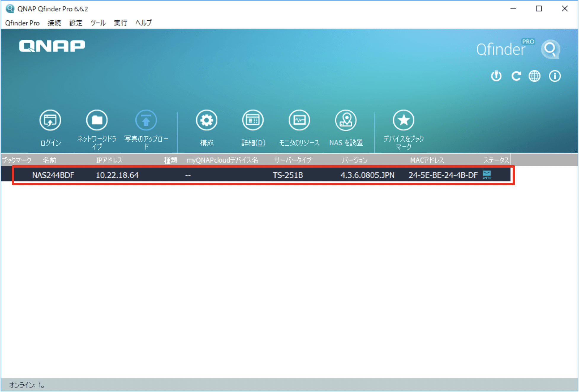Click the QNAP logo
Screen dimensions: 579x392
pos(52,46)
